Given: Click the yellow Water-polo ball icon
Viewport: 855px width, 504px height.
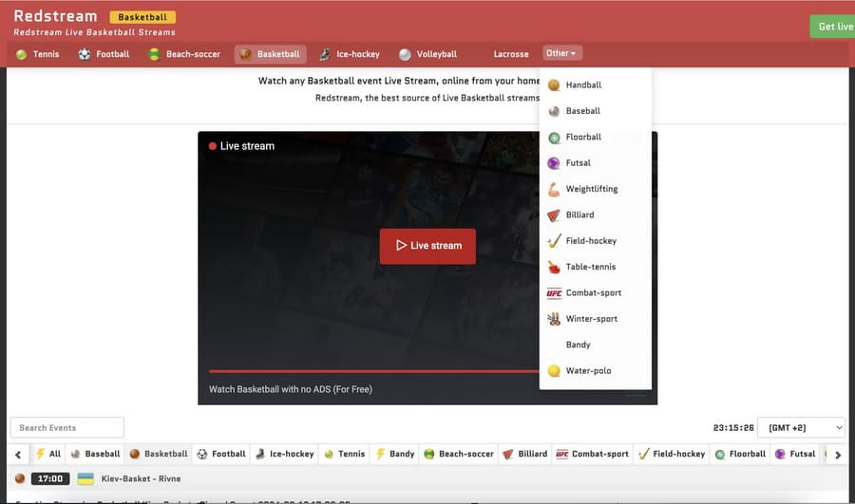Looking at the screenshot, I should (554, 371).
